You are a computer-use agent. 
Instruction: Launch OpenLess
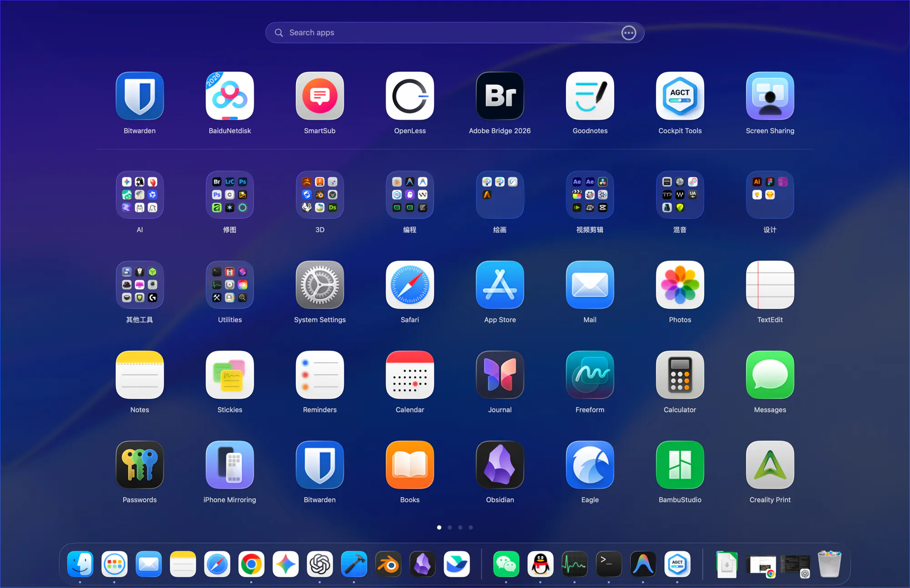click(410, 96)
